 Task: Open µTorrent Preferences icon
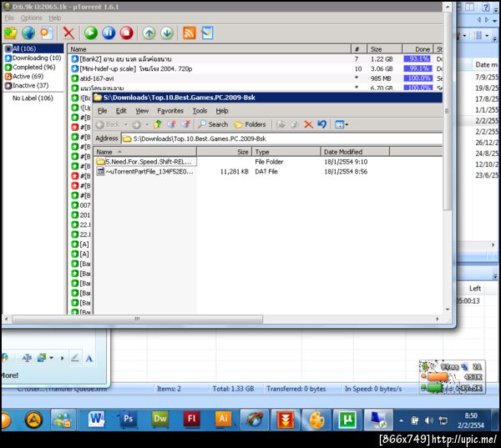pos(207,33)
